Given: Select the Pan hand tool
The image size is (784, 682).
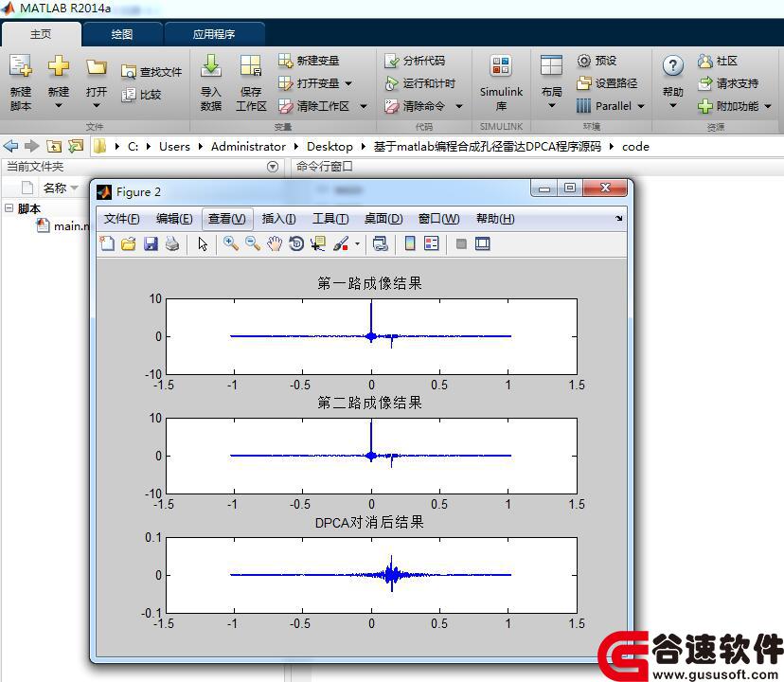Looking at the screenshot, I should coord(275,243).
